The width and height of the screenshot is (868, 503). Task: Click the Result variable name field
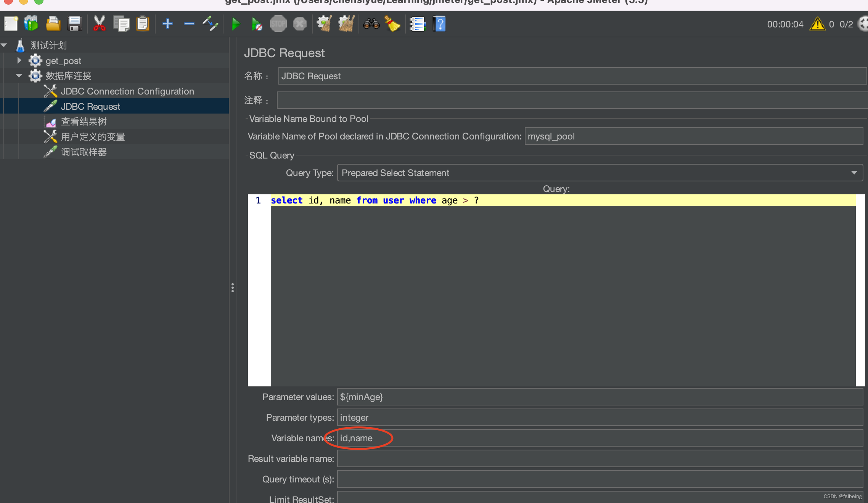click(600, 459)
